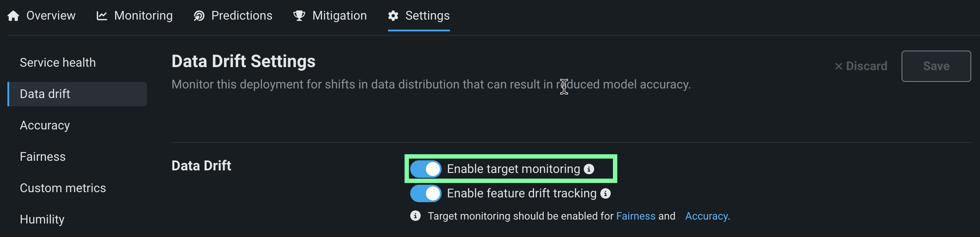Open the Monitoring tab
Image resolution: width=980 pixels, height=237 pixels.
point(143,16)
